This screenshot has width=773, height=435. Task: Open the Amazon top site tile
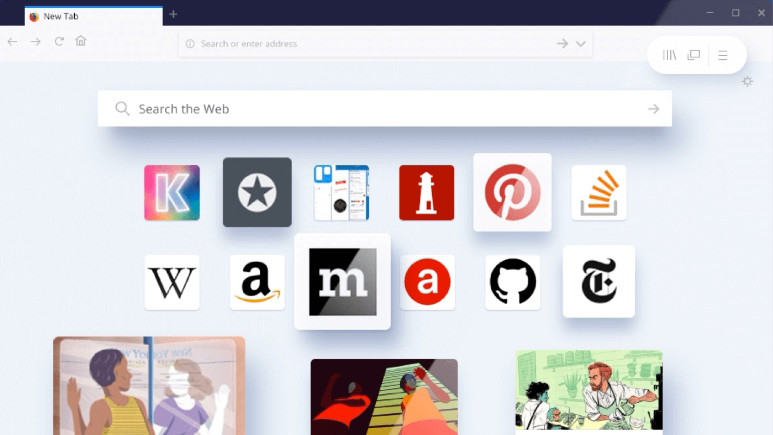coord(257,282)
